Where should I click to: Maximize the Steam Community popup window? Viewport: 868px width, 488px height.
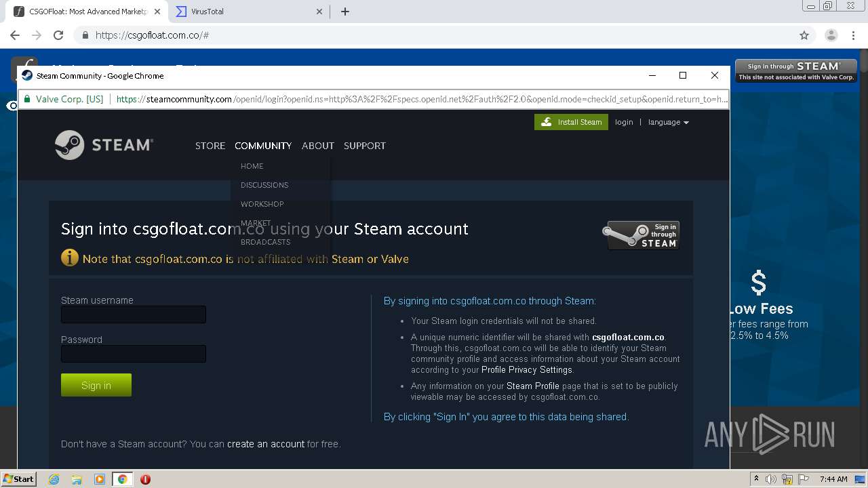click(683, 75)
